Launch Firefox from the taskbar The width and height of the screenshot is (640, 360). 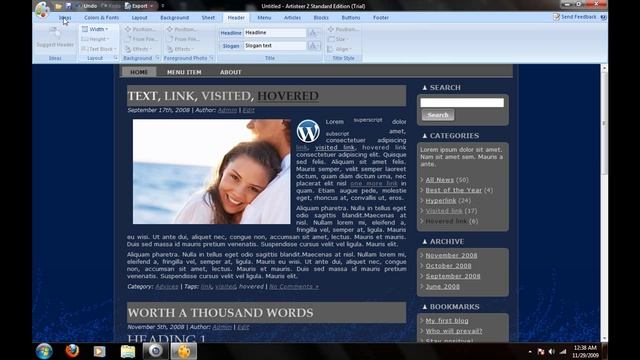pyautogui.click(x=72, y=351)
